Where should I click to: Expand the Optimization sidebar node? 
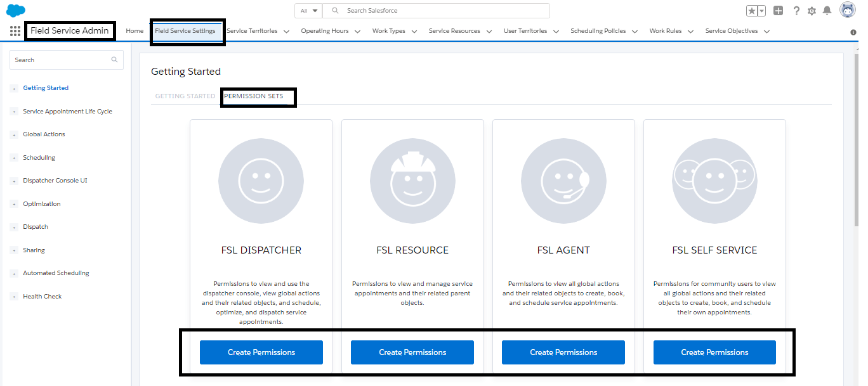tap(14, 204)
